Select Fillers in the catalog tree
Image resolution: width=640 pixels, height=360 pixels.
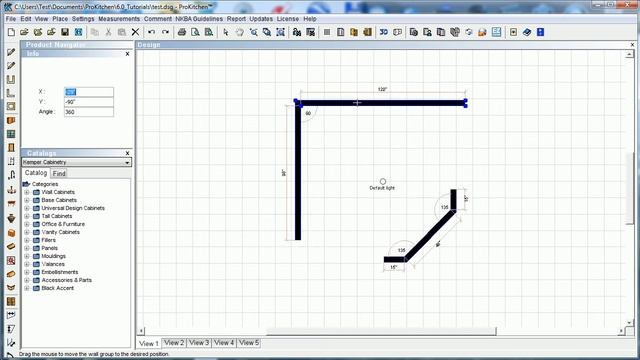click(x=49, y=240)
